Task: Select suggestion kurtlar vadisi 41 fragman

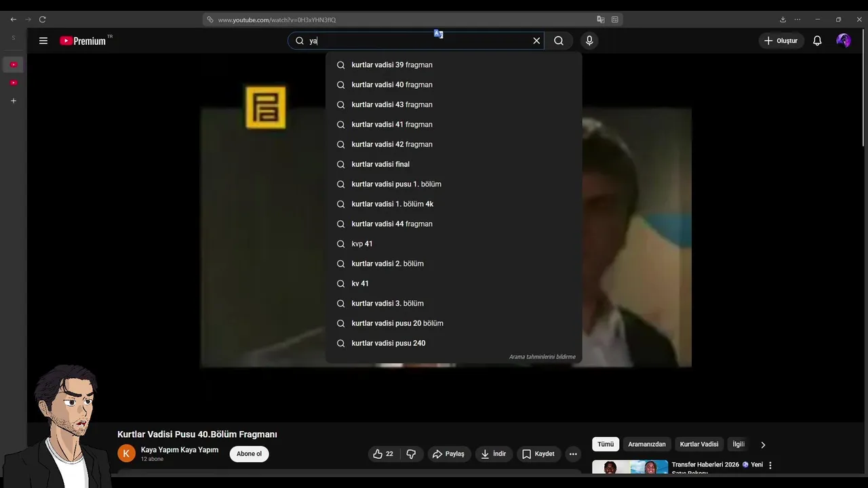Action: [x=454, y=125]
